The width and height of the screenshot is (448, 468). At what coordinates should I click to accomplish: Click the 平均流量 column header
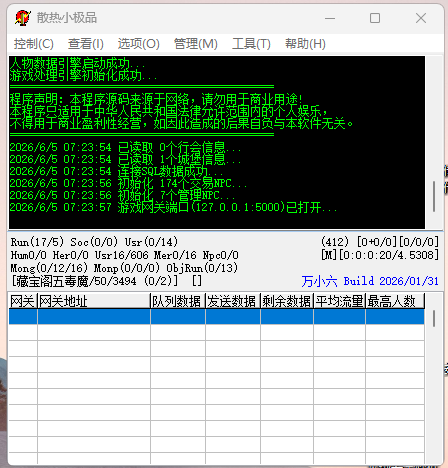pos(340,301)
